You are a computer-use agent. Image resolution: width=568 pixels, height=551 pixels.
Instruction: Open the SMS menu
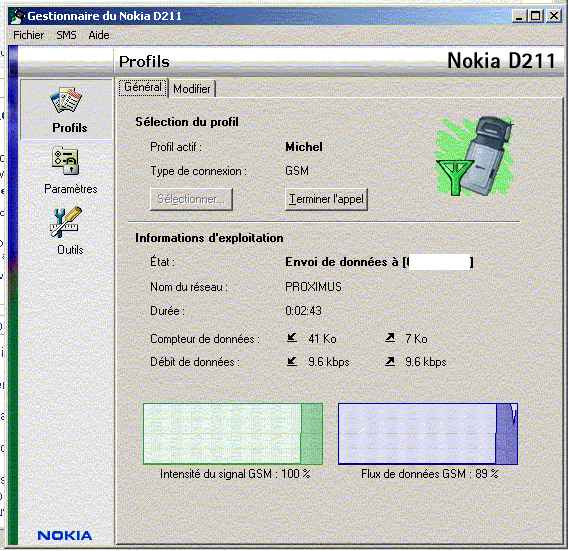pyautogui.click(x=66, y=35)
